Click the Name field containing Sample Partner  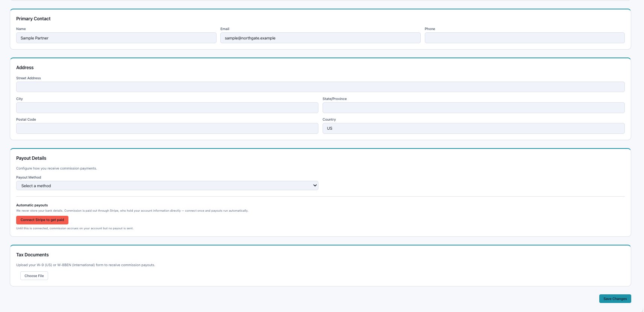(x=116, y=38)
